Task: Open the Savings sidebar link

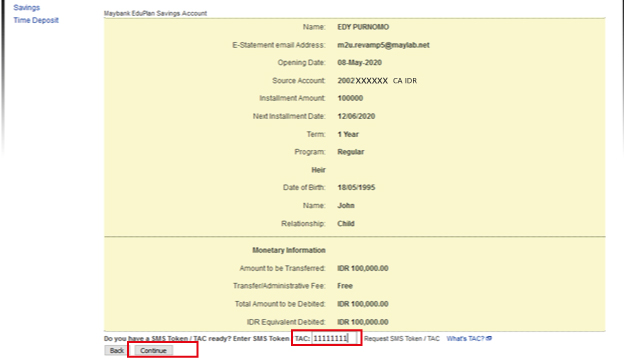Action: pos(27,8)
